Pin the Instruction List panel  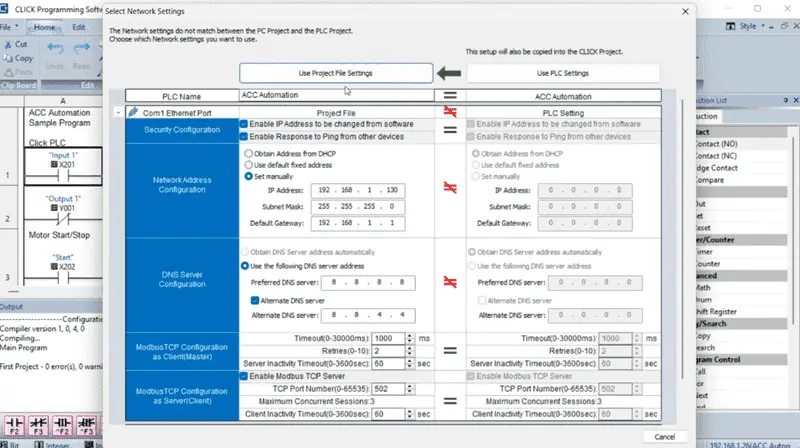(x=786, y=101)
